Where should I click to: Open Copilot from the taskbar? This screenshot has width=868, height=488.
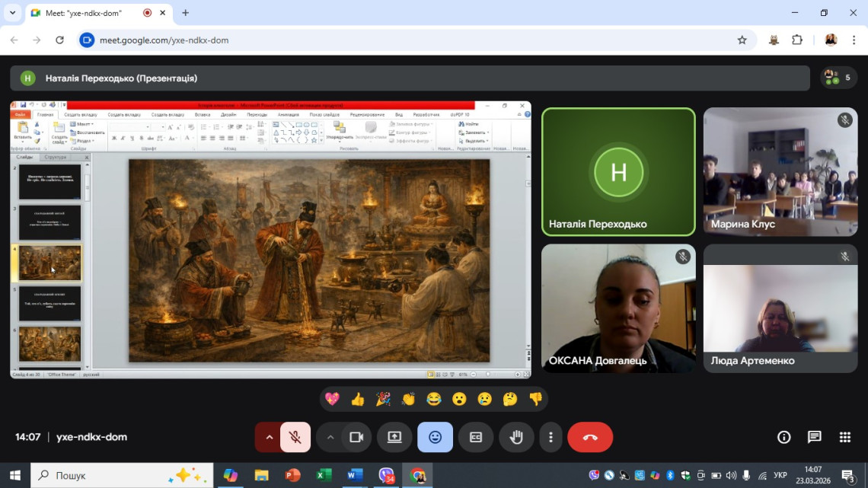pyautogui.click(x=230, y=475)
